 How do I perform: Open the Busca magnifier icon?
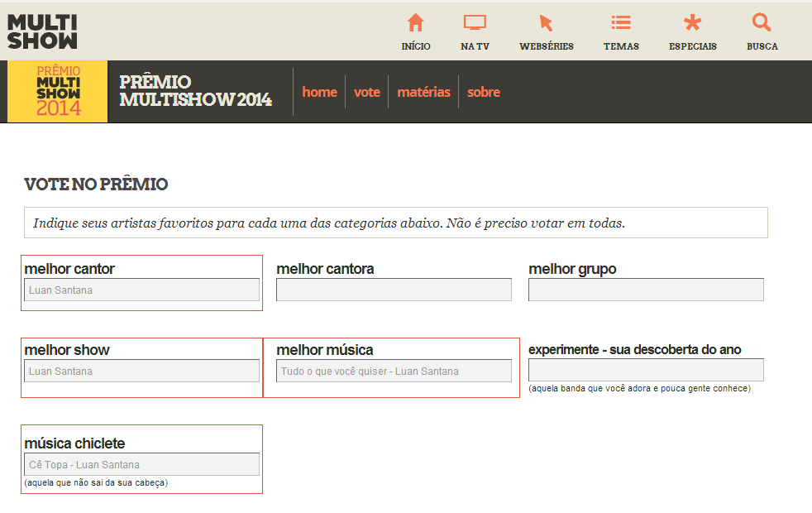[762, 22]
